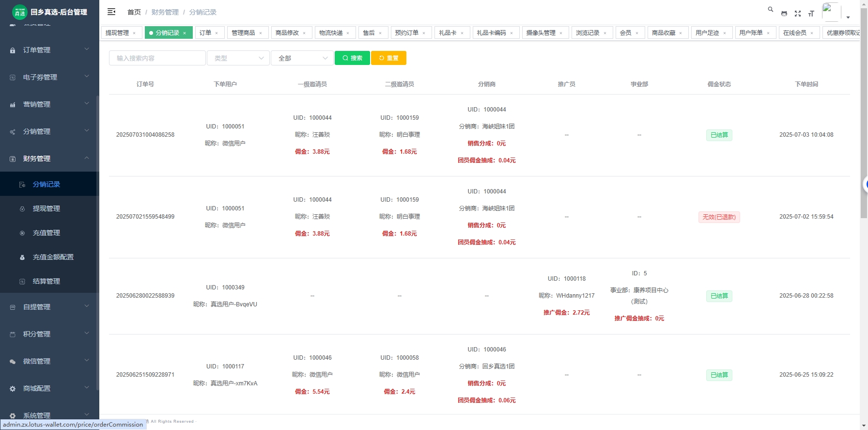Open the header search magnifier icon
The image size is (868, 430).
coord(770,9)
